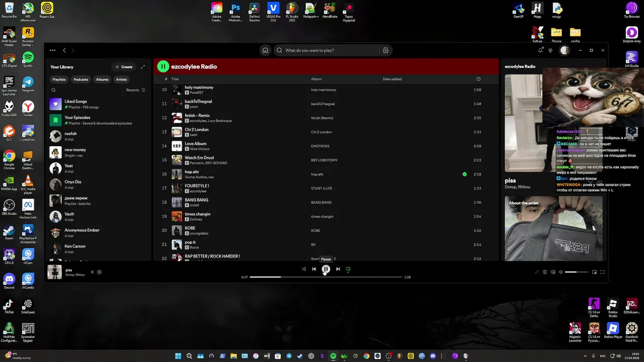This screenshot has height=362, width=644.
Task: Navigate back with the left arrow
Action: 64,50
